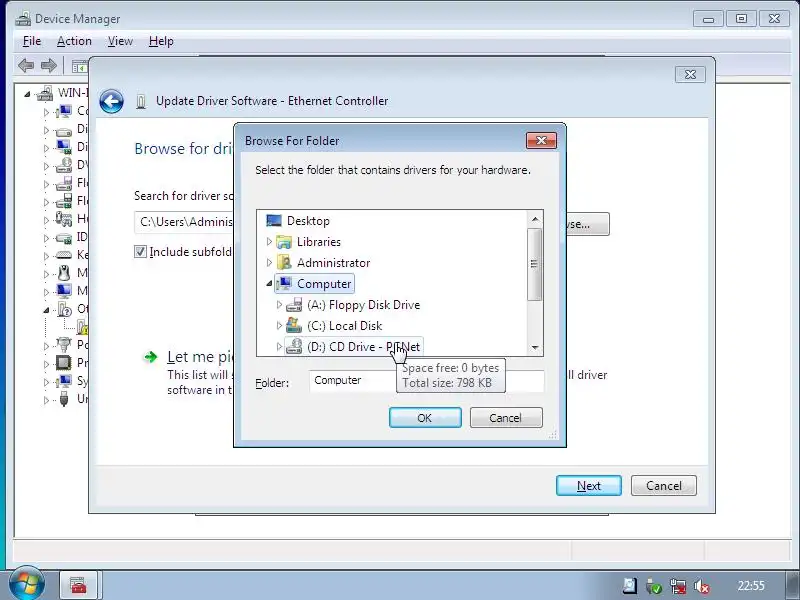
Task: Click the Desktop icon in folder tree
Action: pos(274,220)
